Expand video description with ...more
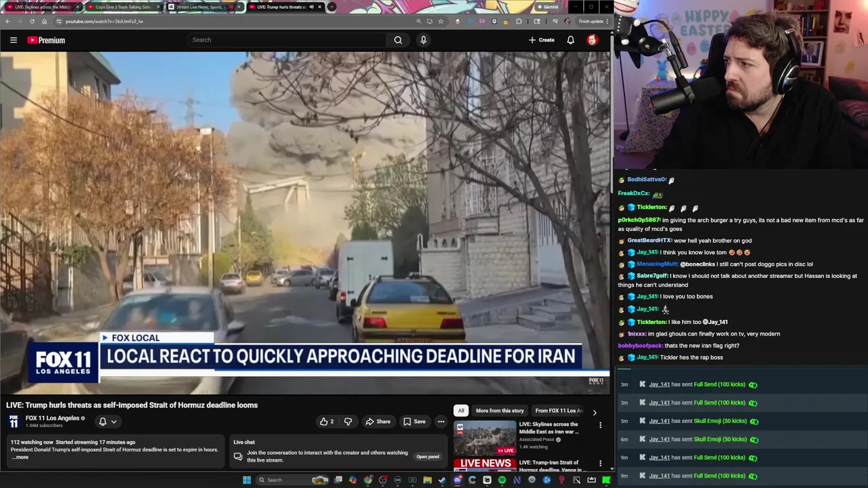The image size is (868, 488). coord(21,457)
